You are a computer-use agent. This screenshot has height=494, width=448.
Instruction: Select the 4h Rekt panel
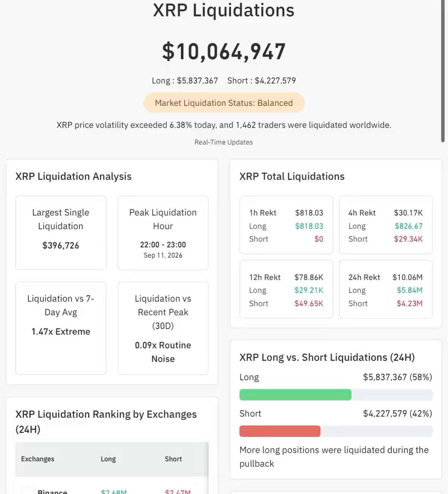pos(386,225)
